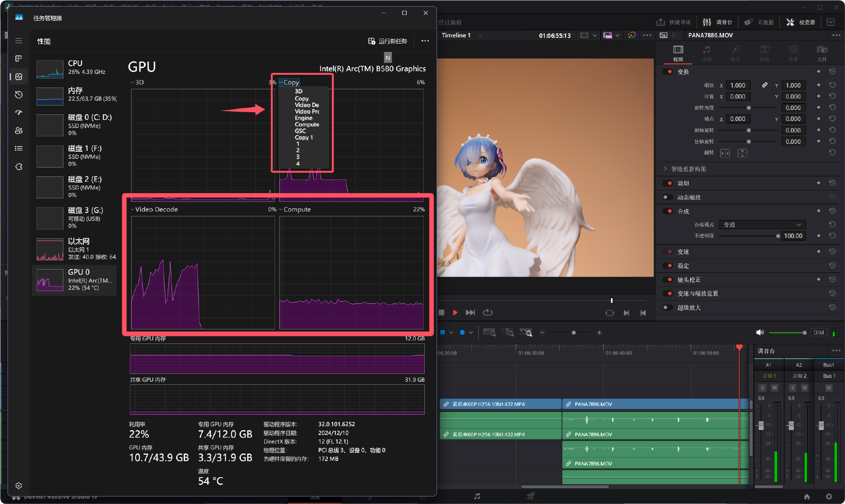Toggle the 裁切 cropping switch

(668, 183)
